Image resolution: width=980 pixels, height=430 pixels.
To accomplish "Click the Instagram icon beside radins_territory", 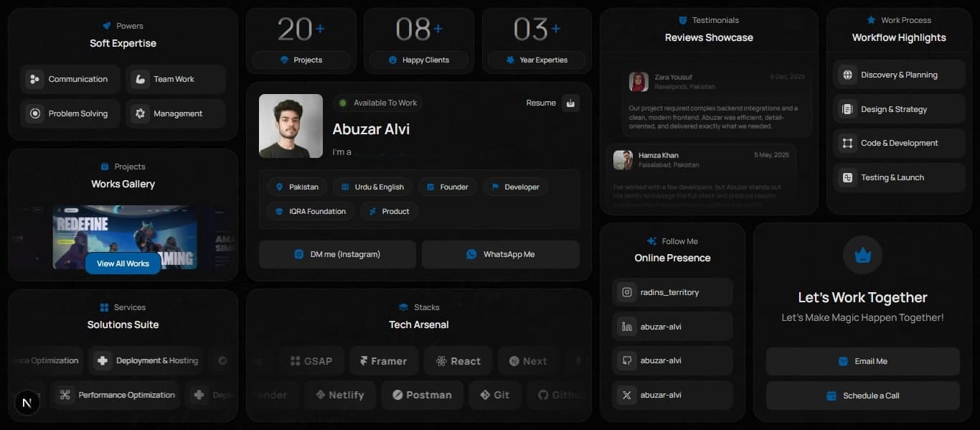I will (627, 292).
